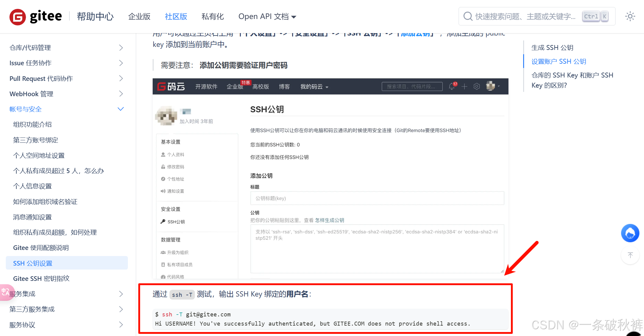Image resolution: width=644 pixels, height=336 pixels.
Task: Open 个人空间地址设置 sidebar page
Action: [39, 155]
